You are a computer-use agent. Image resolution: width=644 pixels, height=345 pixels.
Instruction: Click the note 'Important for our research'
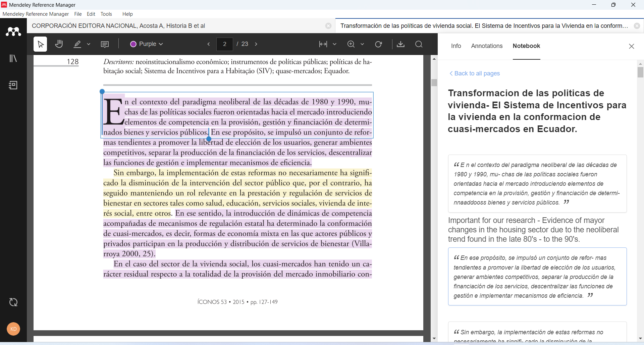click(533, 230)
